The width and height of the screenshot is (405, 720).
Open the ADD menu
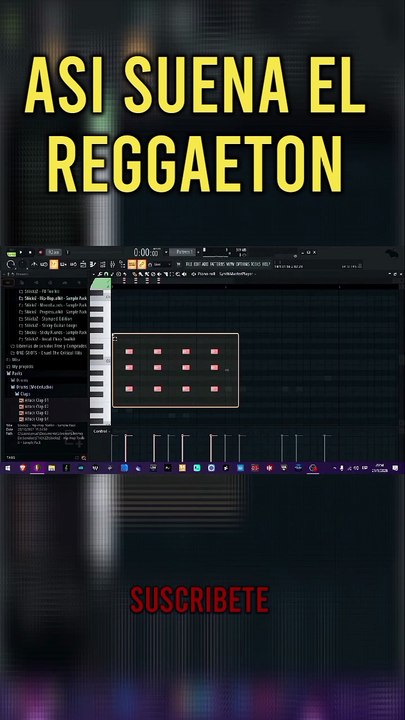point(205,264)
